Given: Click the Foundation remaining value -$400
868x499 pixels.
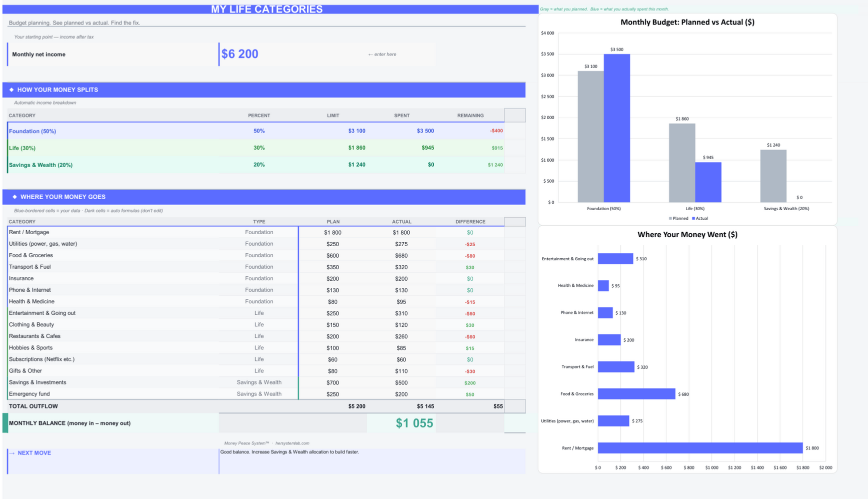Looking at the screenshot, I should tap(496, 131).
